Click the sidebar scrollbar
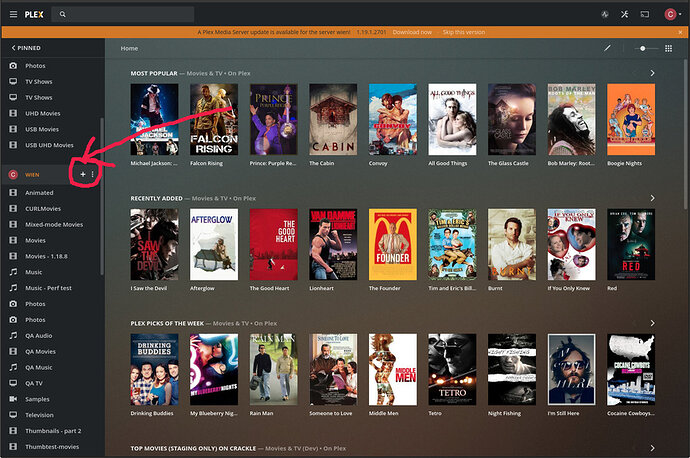This screenshot has width=690, height=458. pyautogui.click(x=102, y=196)
